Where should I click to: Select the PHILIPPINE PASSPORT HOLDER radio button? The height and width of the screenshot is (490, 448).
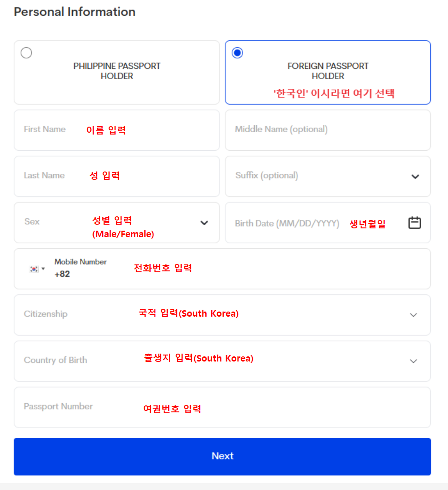[26, 53]
